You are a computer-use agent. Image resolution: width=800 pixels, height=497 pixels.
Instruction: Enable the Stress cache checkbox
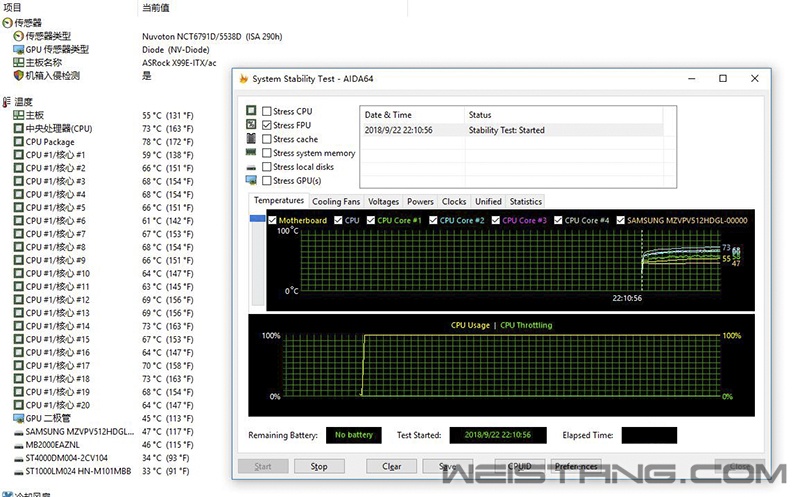[x=266, y=139]
